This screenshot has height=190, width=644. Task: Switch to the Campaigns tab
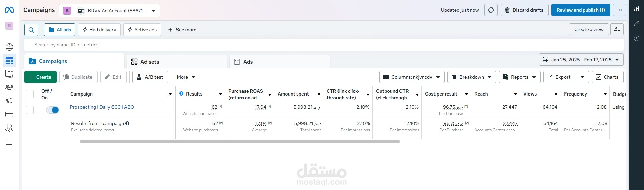(74, 61)
